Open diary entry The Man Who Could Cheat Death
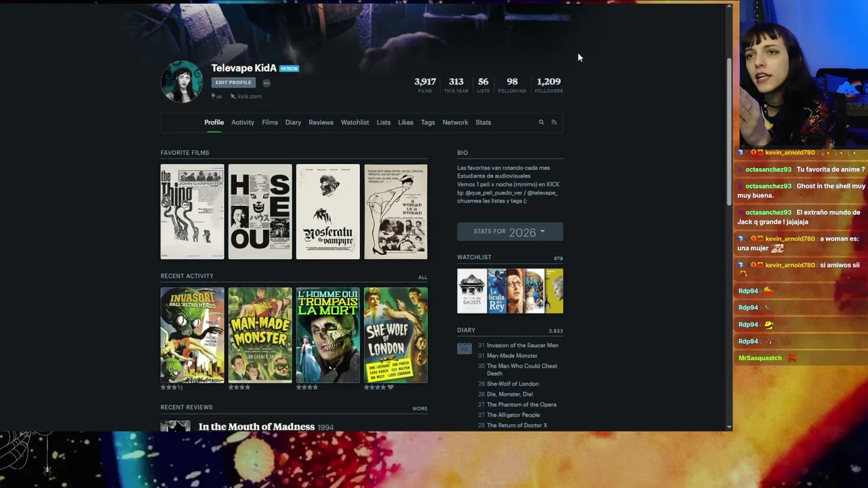This screenshot has width=868, height=488. coord(522,370)
